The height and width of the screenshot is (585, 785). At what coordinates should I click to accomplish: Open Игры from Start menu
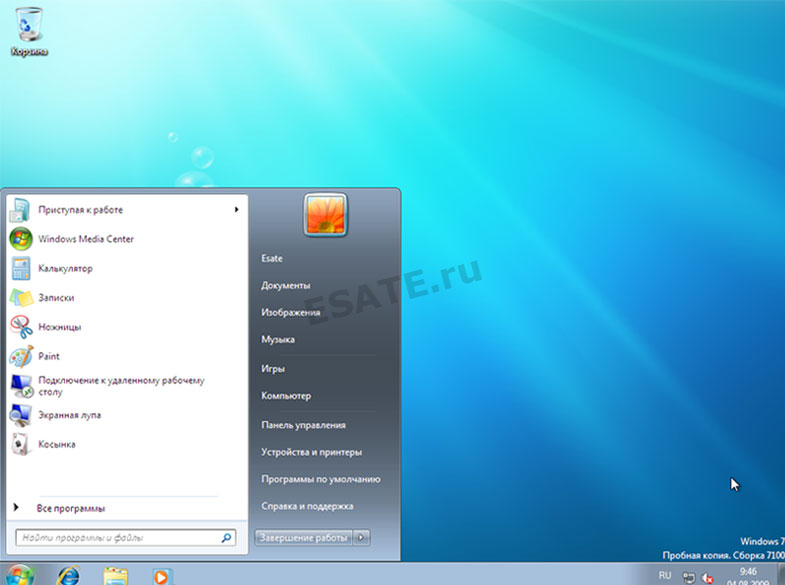(273, 369)
